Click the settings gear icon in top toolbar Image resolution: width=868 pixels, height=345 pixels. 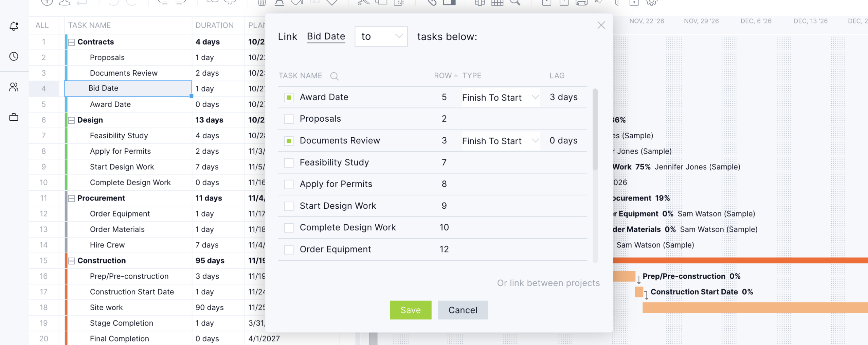(651, 2)
